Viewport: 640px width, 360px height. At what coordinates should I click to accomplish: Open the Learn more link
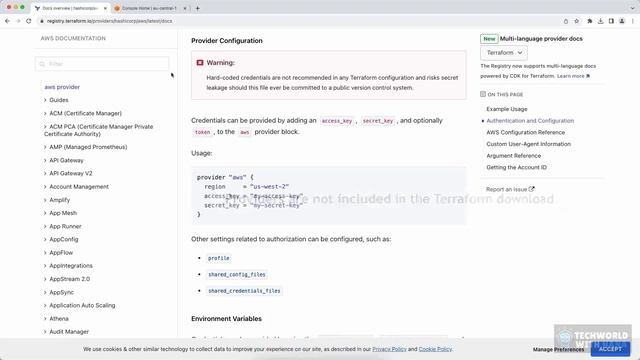573,76
